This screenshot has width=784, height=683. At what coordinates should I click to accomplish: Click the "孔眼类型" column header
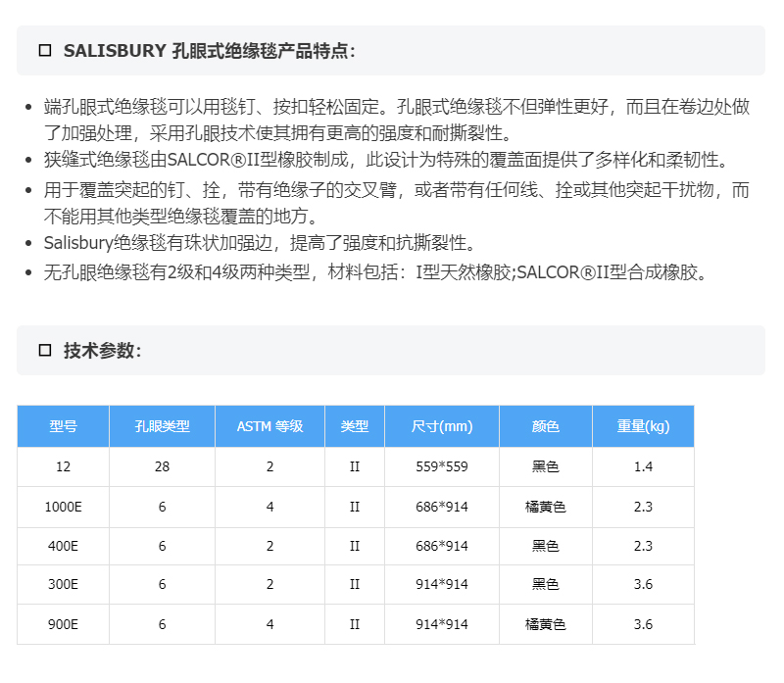pos(162,426)
